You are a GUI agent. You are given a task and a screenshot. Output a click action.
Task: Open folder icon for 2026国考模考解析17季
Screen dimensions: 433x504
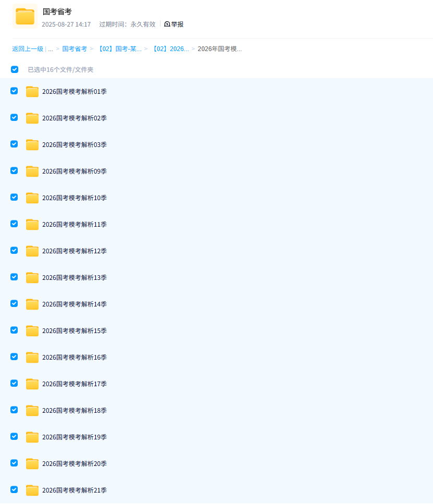click(32, 384)
